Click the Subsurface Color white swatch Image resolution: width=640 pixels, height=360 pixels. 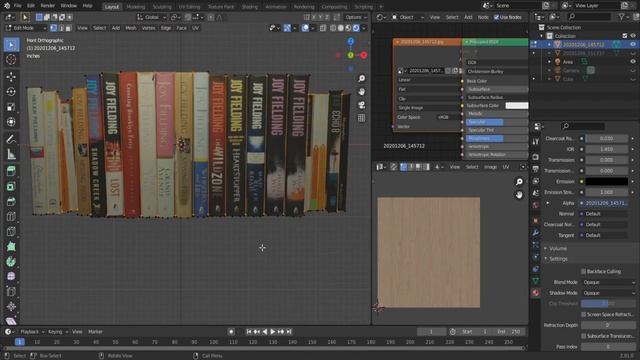(x=516, y=105)
